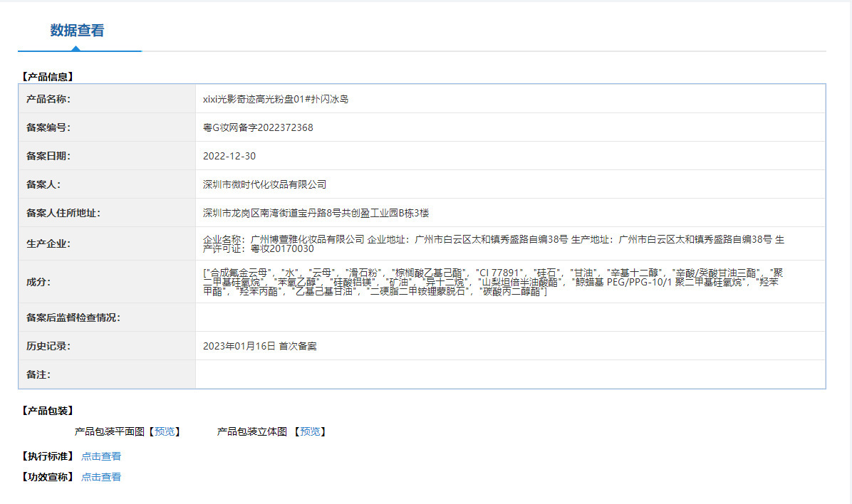This screenshot has width=852, height=504.
Task: Click the 【产品包装】 section heading
Action: [47, 411]
